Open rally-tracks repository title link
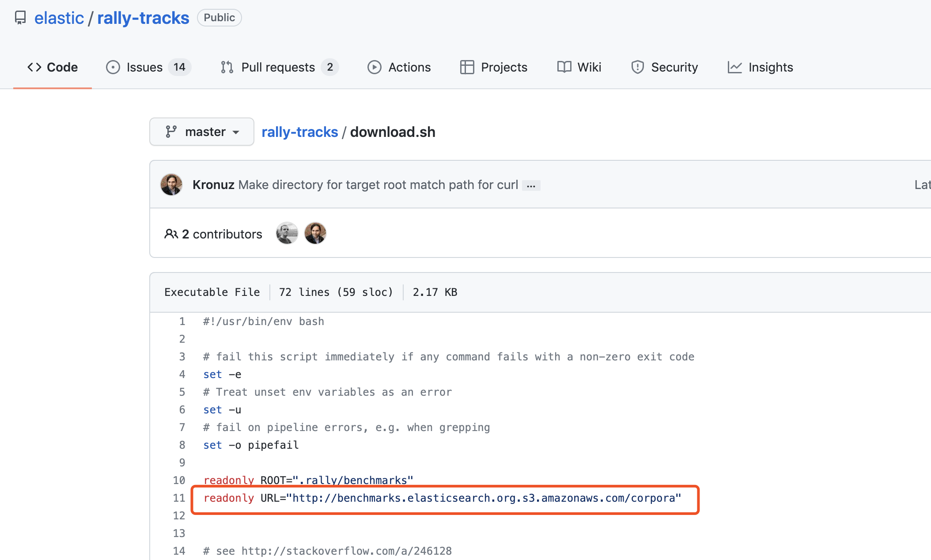 (x=143, y=18)
